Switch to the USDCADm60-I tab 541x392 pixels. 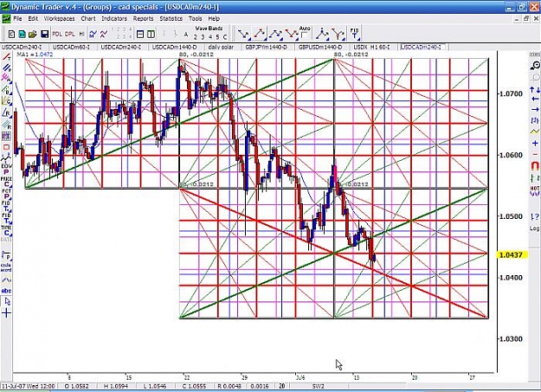click(72, 47)
